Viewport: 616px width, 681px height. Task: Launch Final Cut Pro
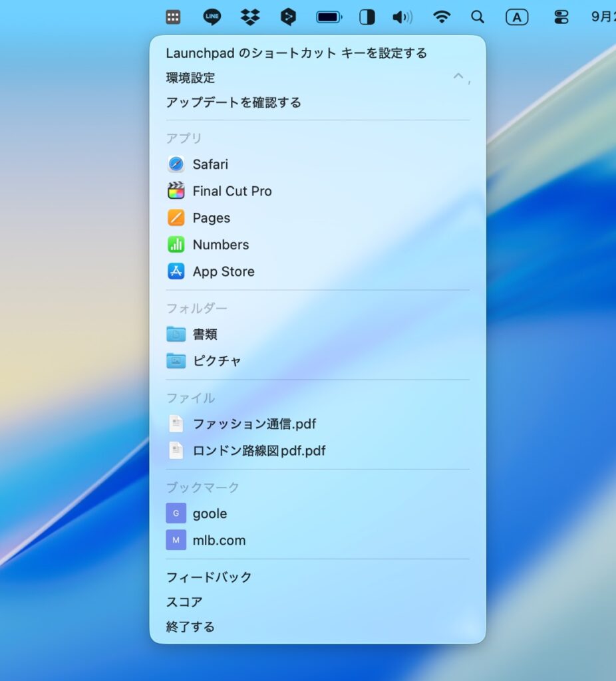click(x=231, y=192)
